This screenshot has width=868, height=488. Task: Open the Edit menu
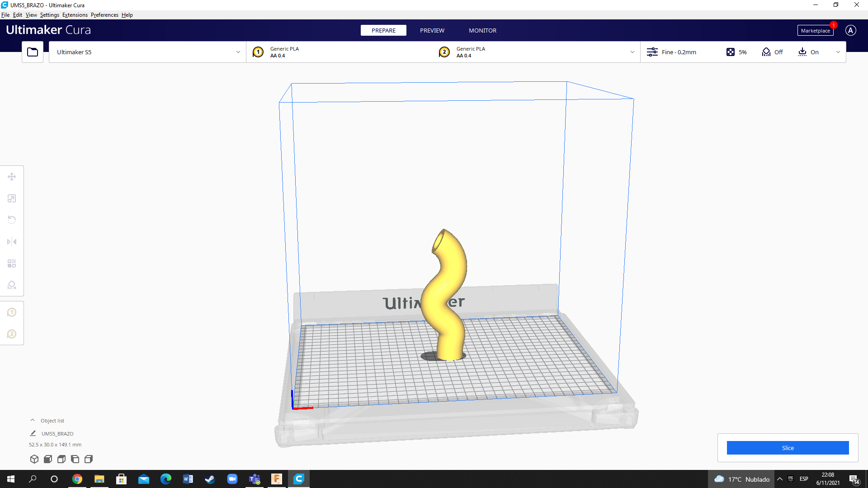point(18,15)
